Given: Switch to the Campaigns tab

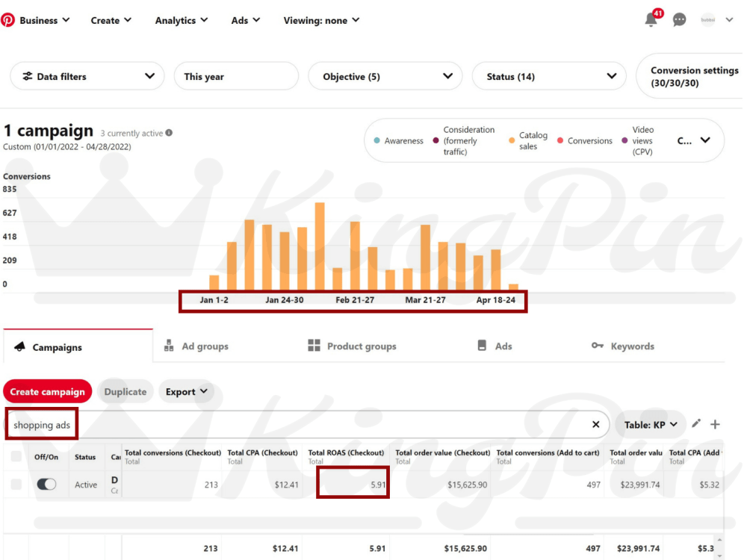Looking at the screenshot, I should 78,346.
